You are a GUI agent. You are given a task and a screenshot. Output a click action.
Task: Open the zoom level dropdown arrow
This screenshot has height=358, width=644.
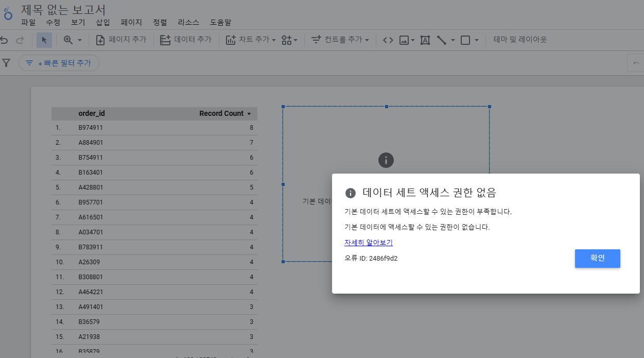80,40
